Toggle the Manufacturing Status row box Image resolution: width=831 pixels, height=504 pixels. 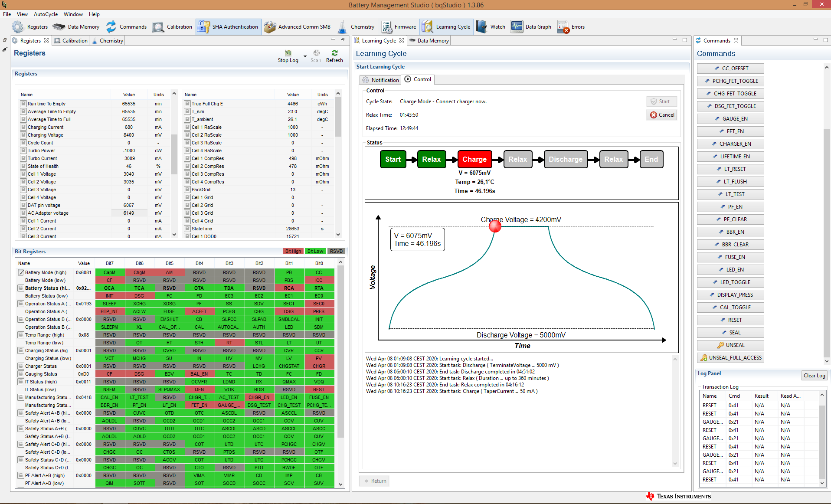(x=20, y=397)
